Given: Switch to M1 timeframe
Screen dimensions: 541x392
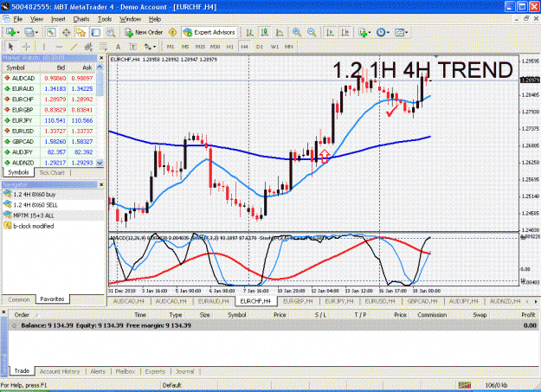Looking at the screenshot, I should 171,47.
